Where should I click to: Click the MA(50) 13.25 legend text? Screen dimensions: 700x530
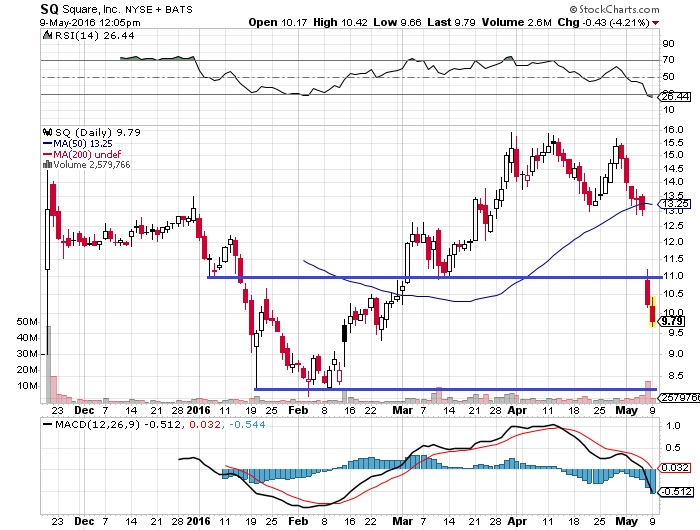83,144
